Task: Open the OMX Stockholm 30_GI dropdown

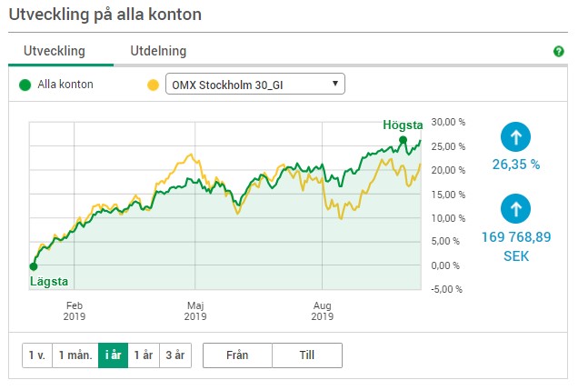Action: coord(255,84)
